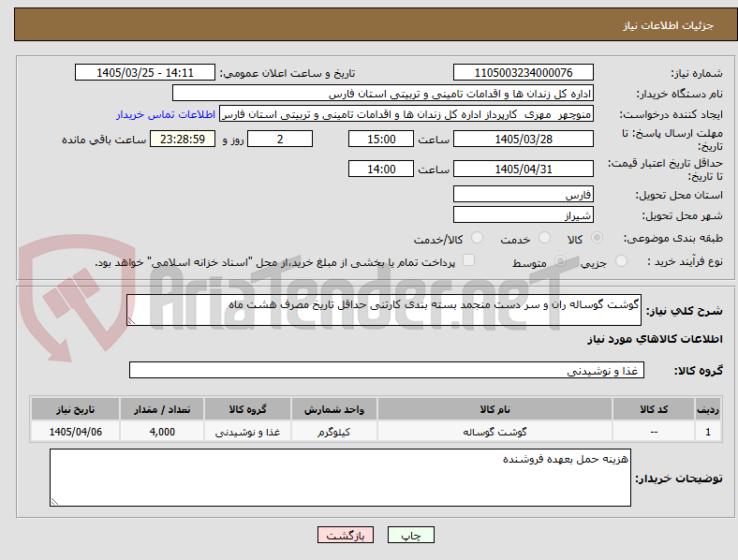This screenshot has width=738, height=560.
Task: Click the نام کالا column header
Action: coord(494,409)
